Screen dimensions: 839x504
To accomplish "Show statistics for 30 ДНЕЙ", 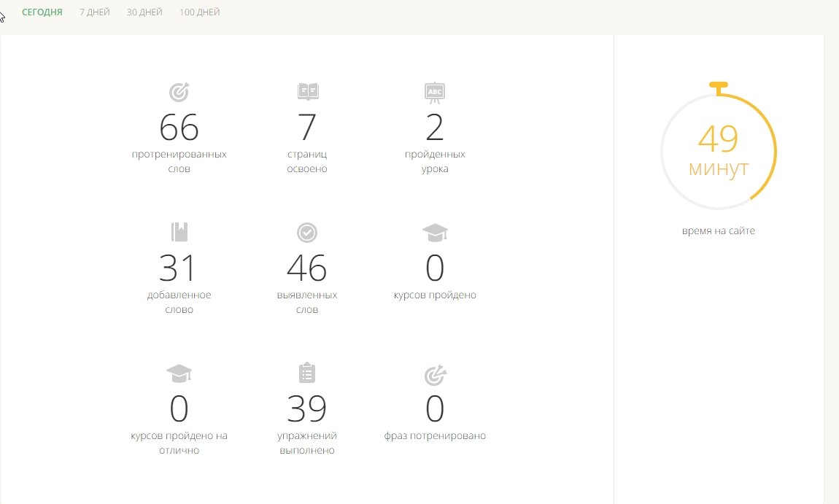I will (144, 12).
